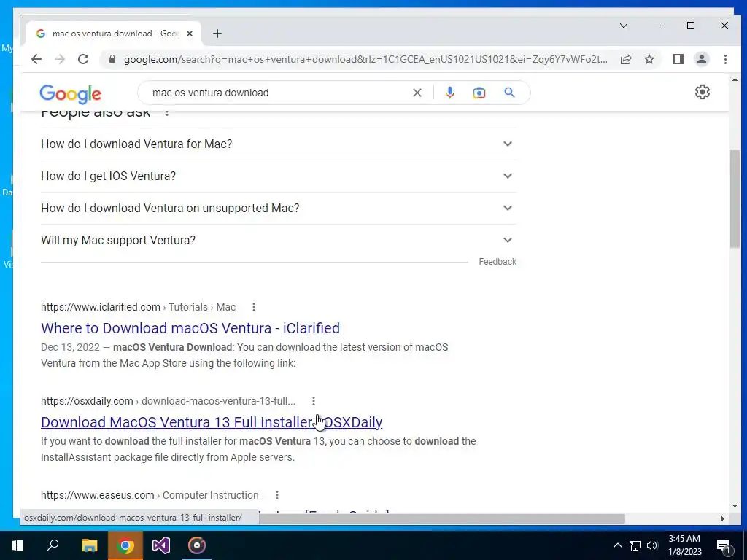
Task: Open 'Where to Download macOS Ventura - iClarified'
Action: (190, 328)
